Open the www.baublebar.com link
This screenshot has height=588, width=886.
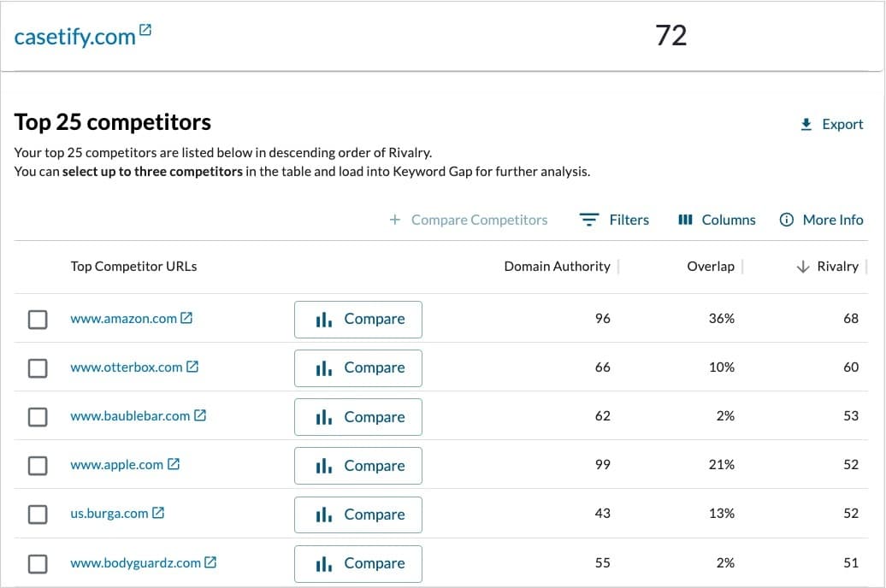pyautogui.click(x=130, y=416)
